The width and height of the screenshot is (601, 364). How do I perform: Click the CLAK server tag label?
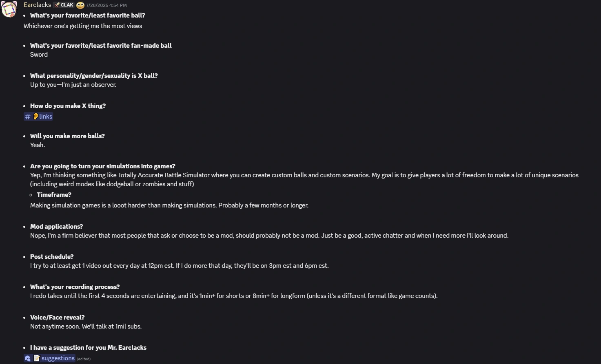pyautogui.click(x=67, y=5)
